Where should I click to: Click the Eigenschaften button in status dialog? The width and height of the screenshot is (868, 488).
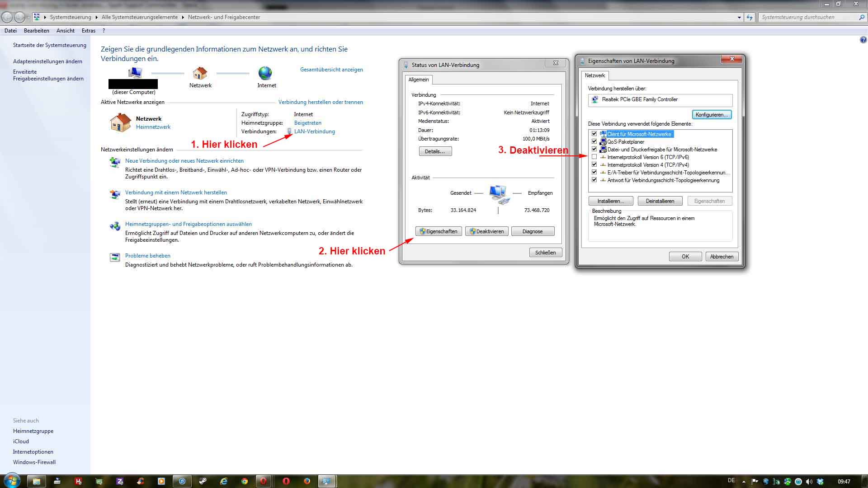click(439, 231)
